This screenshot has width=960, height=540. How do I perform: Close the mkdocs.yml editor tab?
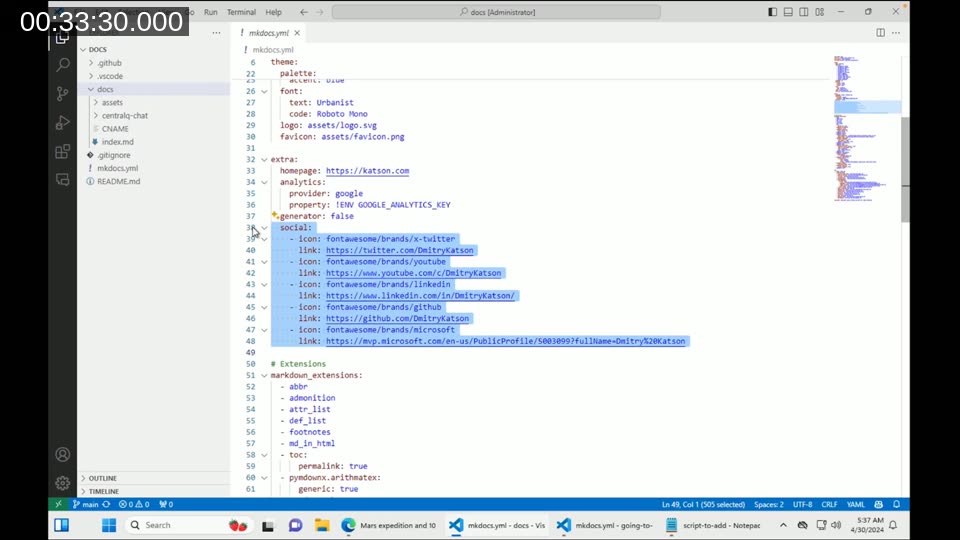[297, 33]
